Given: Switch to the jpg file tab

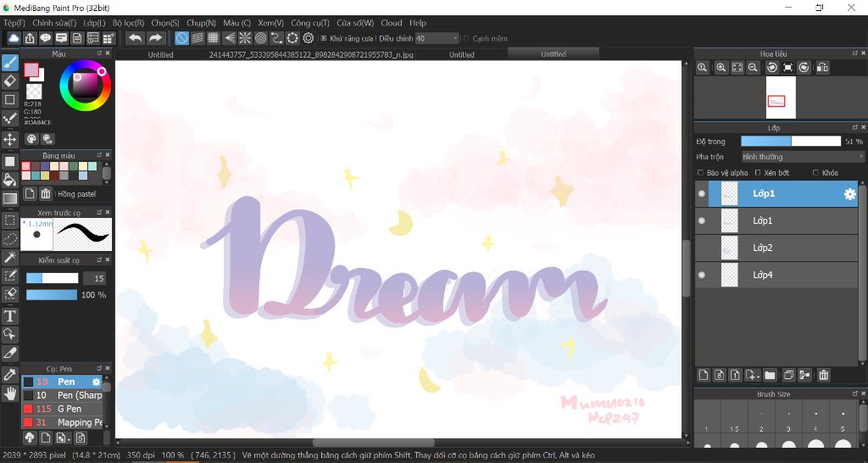Looking at the screenshot, I should (311, 55).
